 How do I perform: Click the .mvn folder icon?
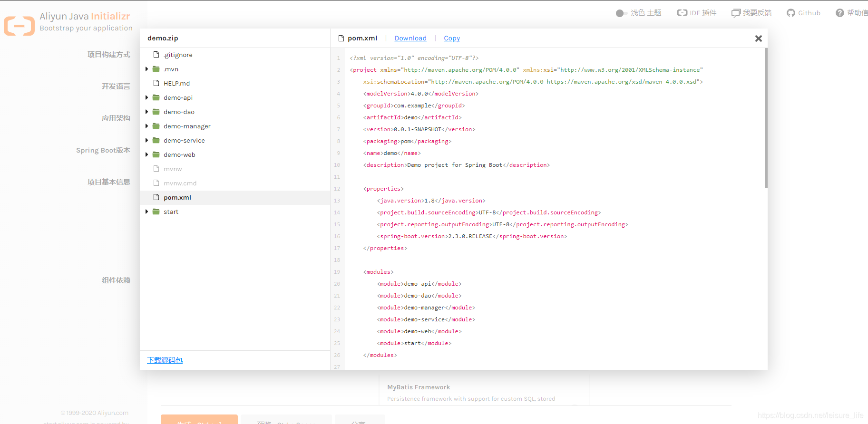[156, 69]
